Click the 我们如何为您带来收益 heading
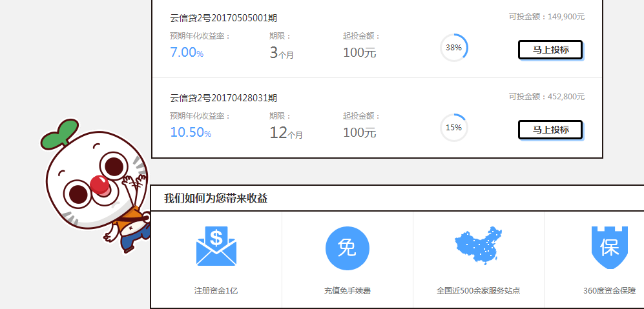Image resolution: width=644 pixels, height=309 pixels. click(x=216, y=199)
